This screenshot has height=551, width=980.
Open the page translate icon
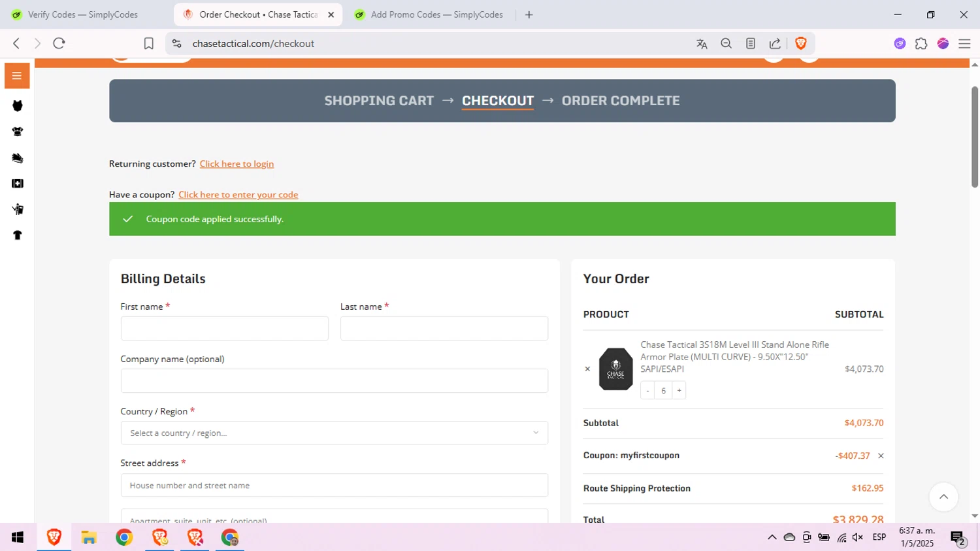(702, 44)
